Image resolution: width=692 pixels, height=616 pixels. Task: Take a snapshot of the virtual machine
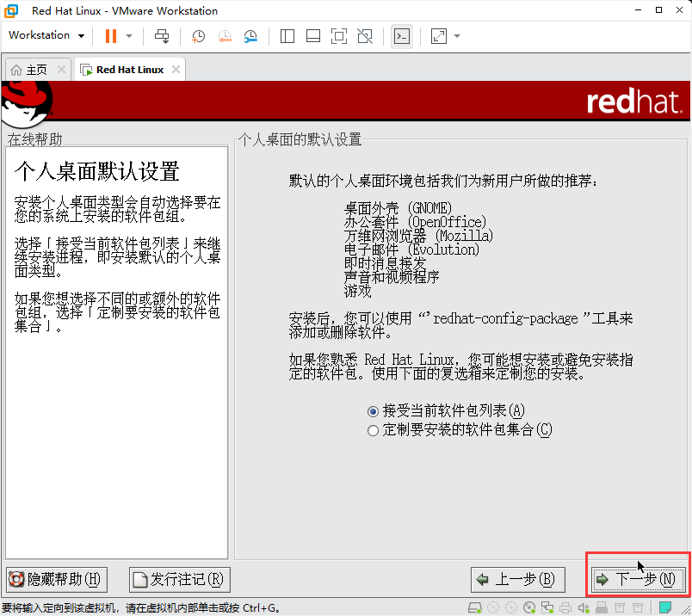[198, 36]
